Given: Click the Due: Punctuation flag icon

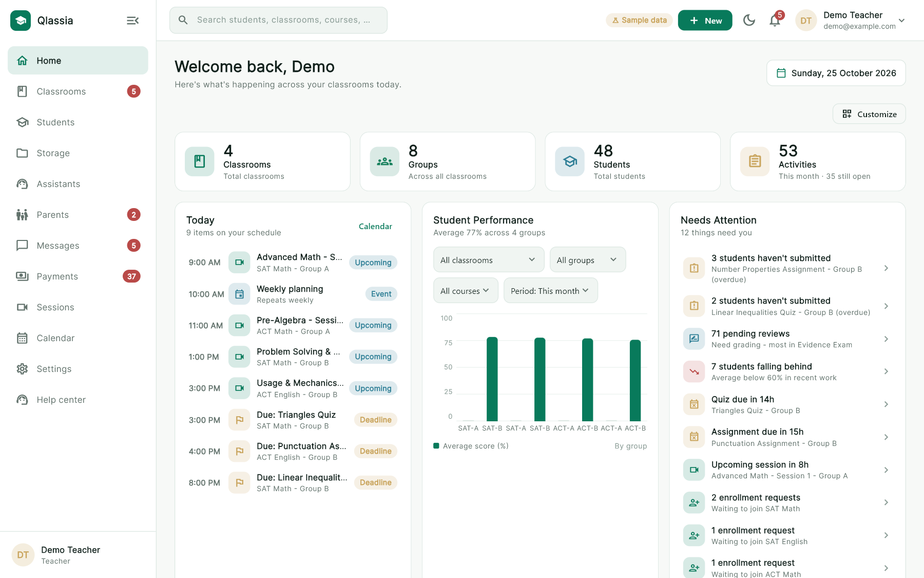Looking at the screenshot, I should (x=239, y=451).
